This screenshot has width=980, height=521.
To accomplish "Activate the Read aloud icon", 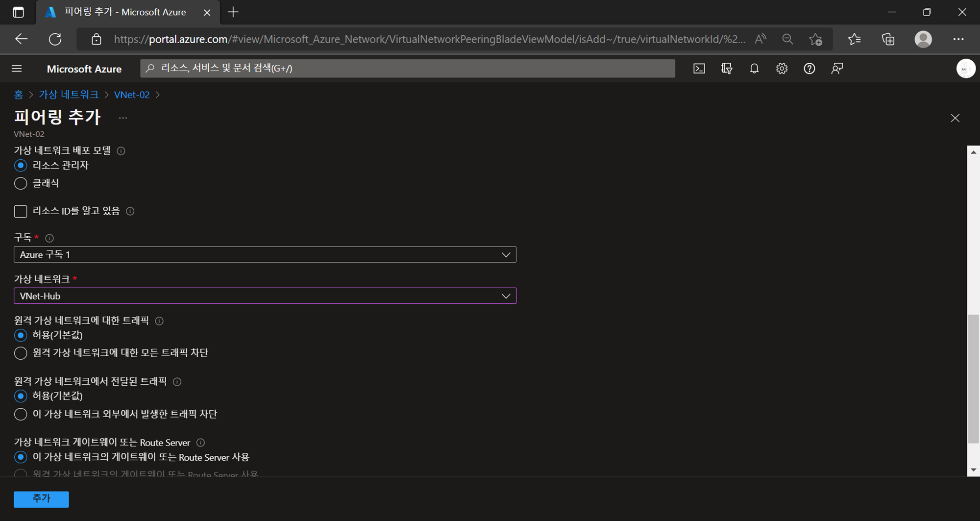I will tap(760, 39).
